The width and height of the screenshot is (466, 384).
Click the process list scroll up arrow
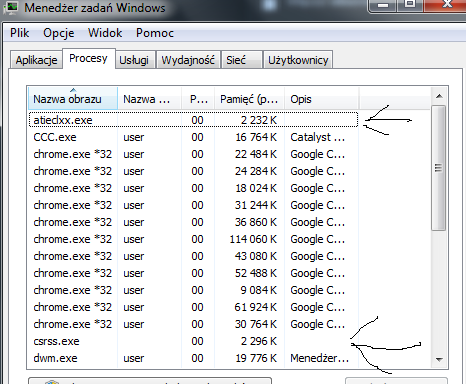pyautogui.click(x=439, y=96)
